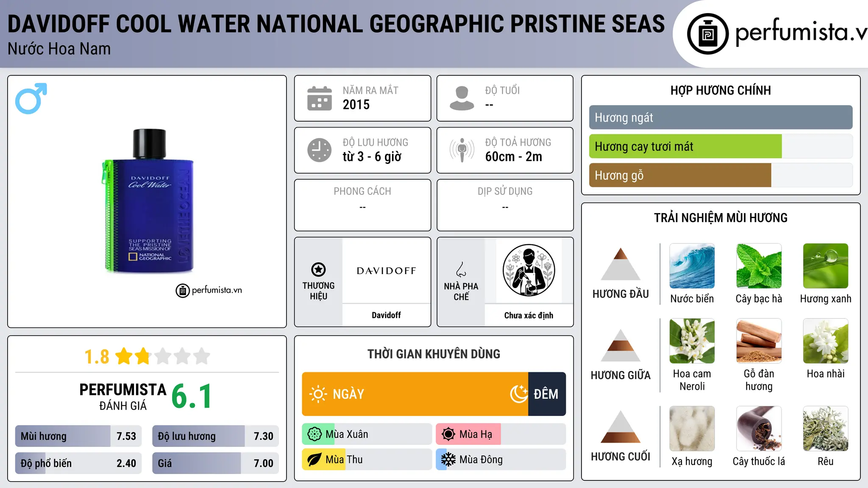Screen dimensions: 868x488
Task: Click the Mùa Đông season bar
Action: click(501, 460)
